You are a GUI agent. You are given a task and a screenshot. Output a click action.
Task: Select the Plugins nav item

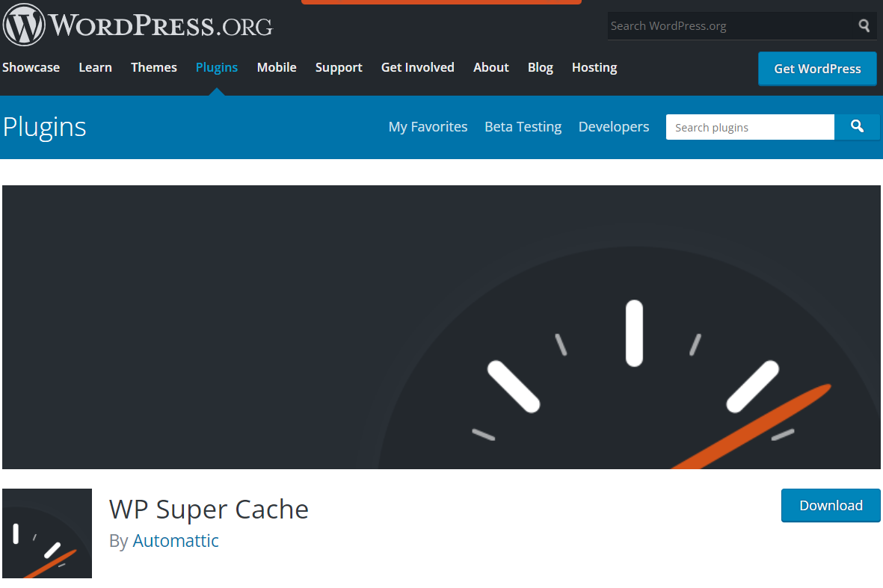pyautogui.click(x=217, y=67)
